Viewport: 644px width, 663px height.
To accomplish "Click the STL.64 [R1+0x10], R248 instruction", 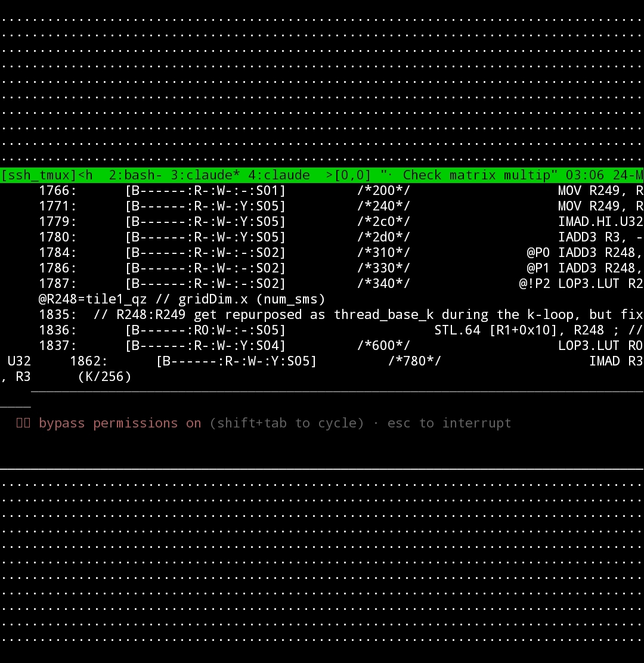I will [x=522, y=330].
